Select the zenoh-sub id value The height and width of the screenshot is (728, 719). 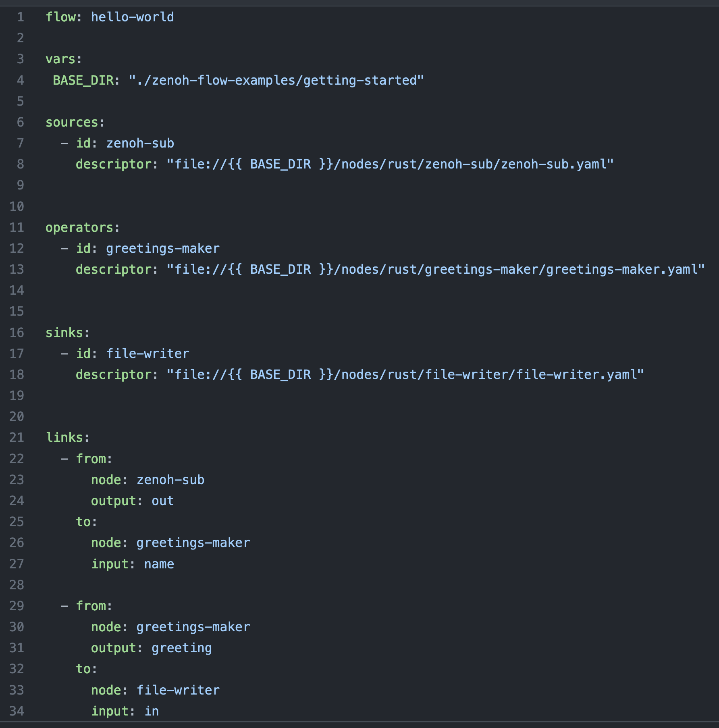click(x=139, y=143)
